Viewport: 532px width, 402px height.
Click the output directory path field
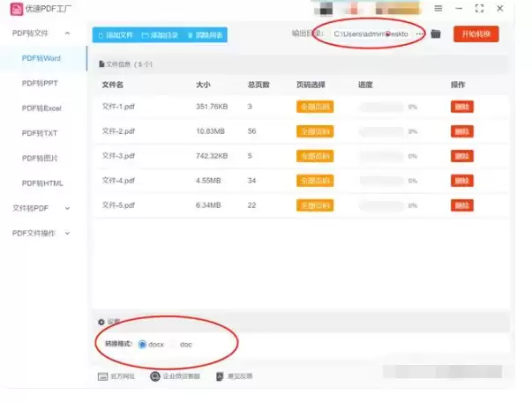[371, 34]
